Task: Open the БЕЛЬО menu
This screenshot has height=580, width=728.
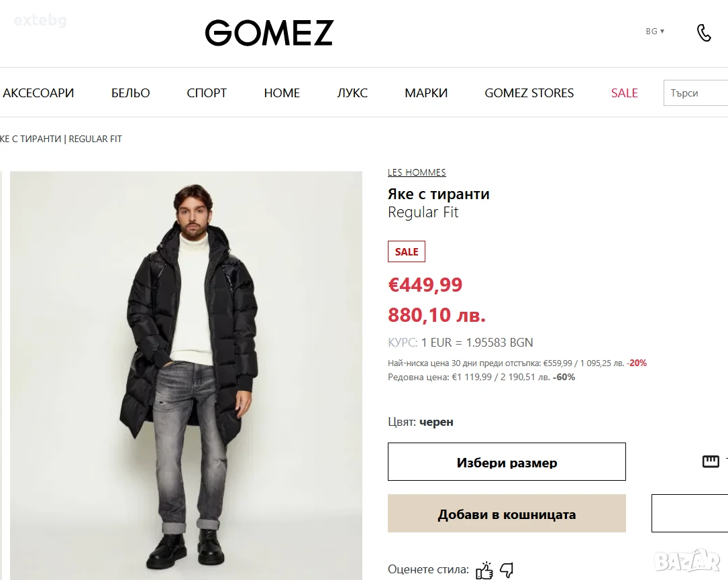Action: coord(130,93)
